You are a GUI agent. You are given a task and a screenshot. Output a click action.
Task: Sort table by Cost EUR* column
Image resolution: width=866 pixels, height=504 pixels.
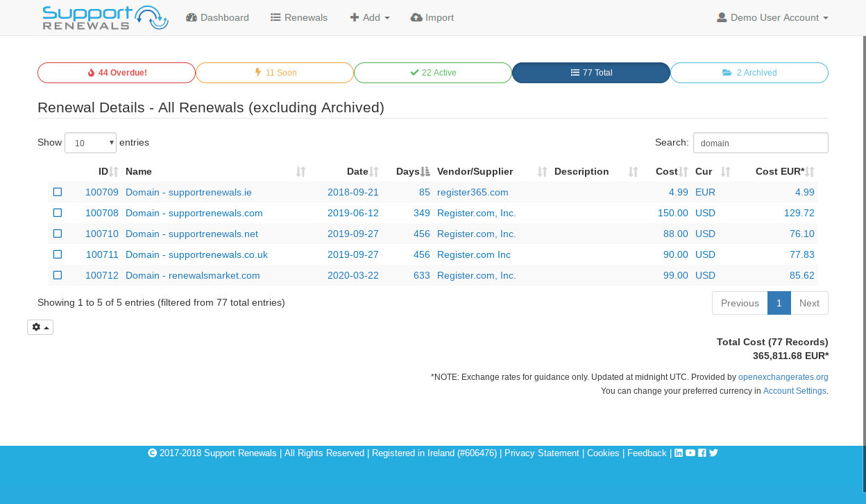coord(776,171)
